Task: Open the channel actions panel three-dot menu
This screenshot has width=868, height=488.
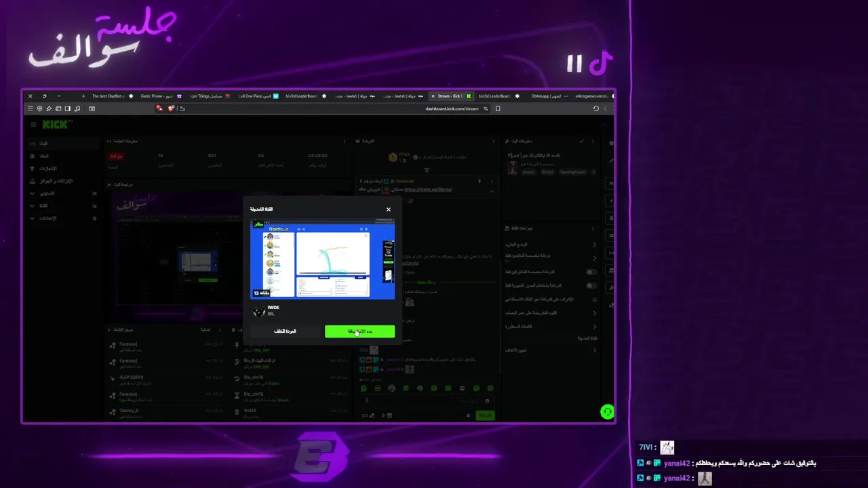Action: coord(593,228)
